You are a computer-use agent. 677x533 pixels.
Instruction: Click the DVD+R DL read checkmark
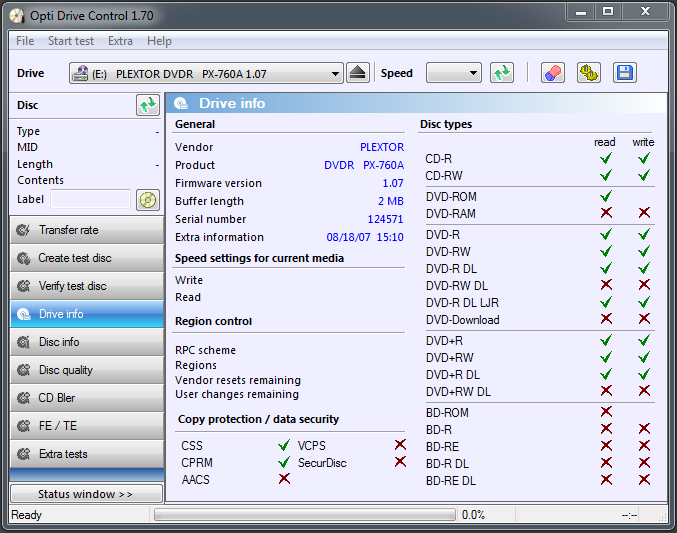pos(606,374)
